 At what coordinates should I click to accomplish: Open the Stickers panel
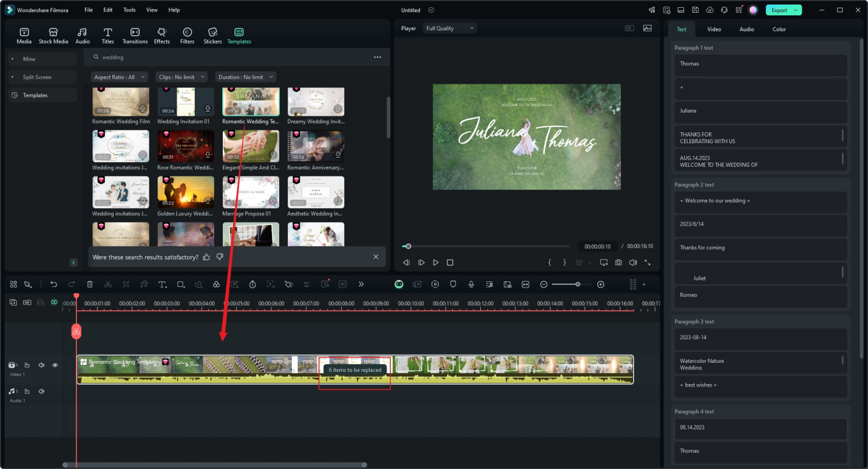pyautogui.click(x=212, y=36)
